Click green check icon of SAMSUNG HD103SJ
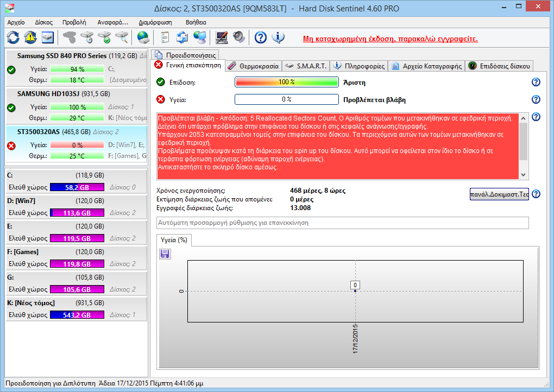Screen dimensions: 554x392 [x=11, y=108]
